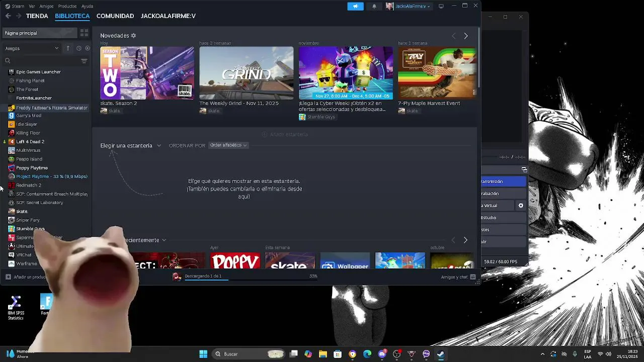The height and width of the screenshot is (362, 644).
Task: Open the Steam notifications bell
Action: tap(374, 6)
